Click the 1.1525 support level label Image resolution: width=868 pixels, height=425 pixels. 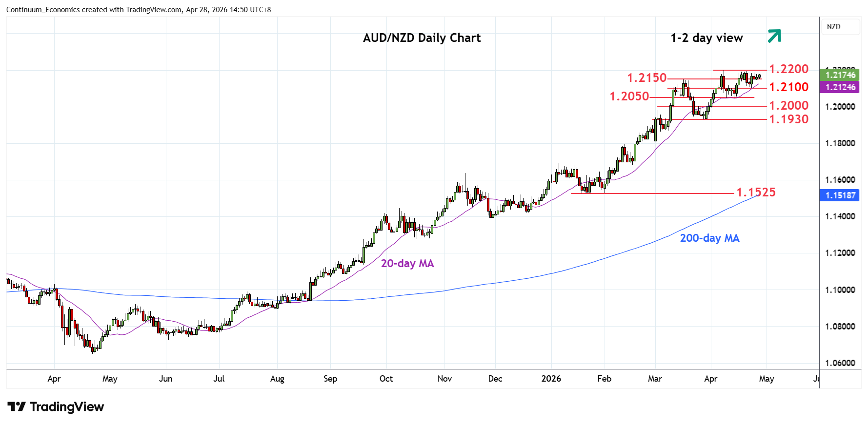click(x=756, y=193)
